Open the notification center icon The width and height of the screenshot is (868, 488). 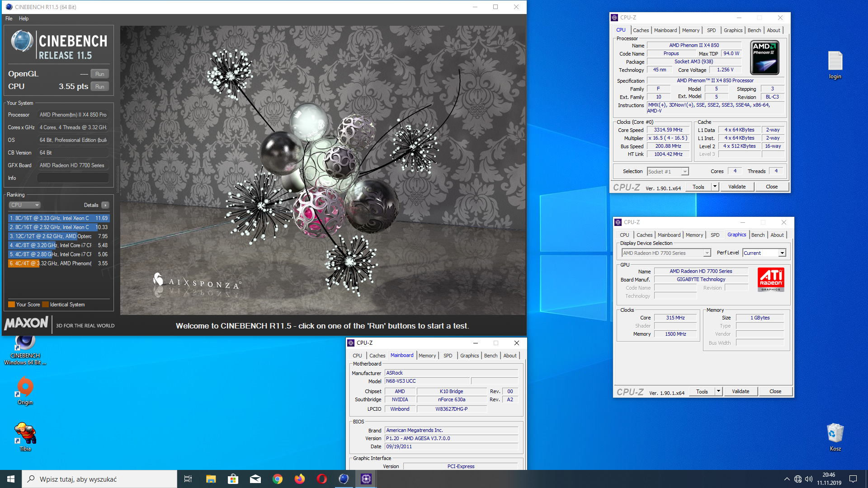pyautogui.click(x=853, y=479)
